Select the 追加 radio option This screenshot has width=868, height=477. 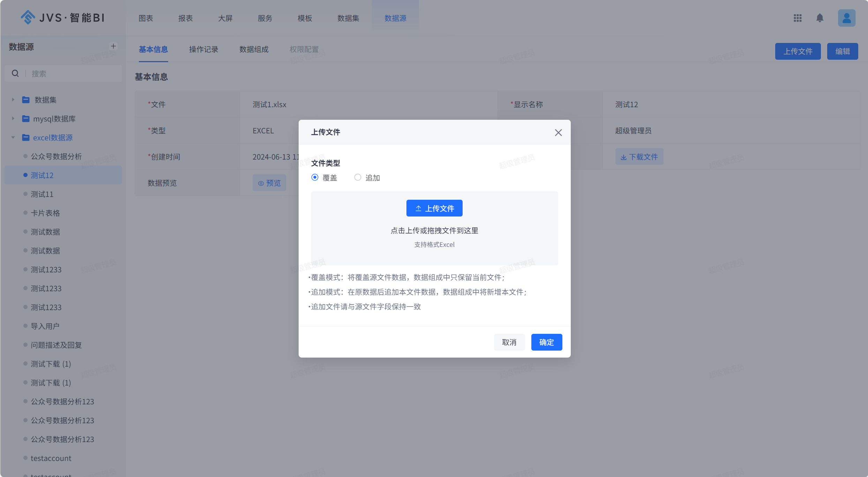pos(358,177)
